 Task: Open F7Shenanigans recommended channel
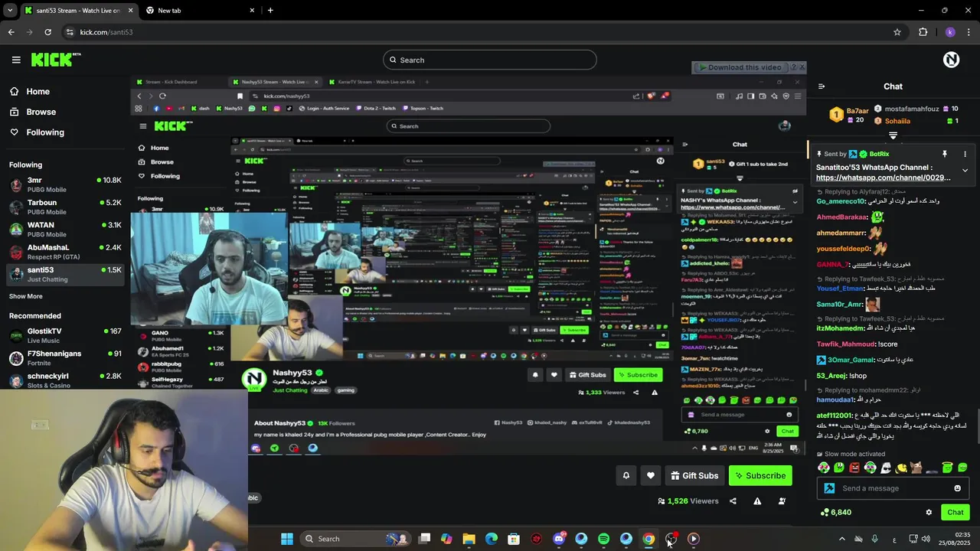coord(65,357)
